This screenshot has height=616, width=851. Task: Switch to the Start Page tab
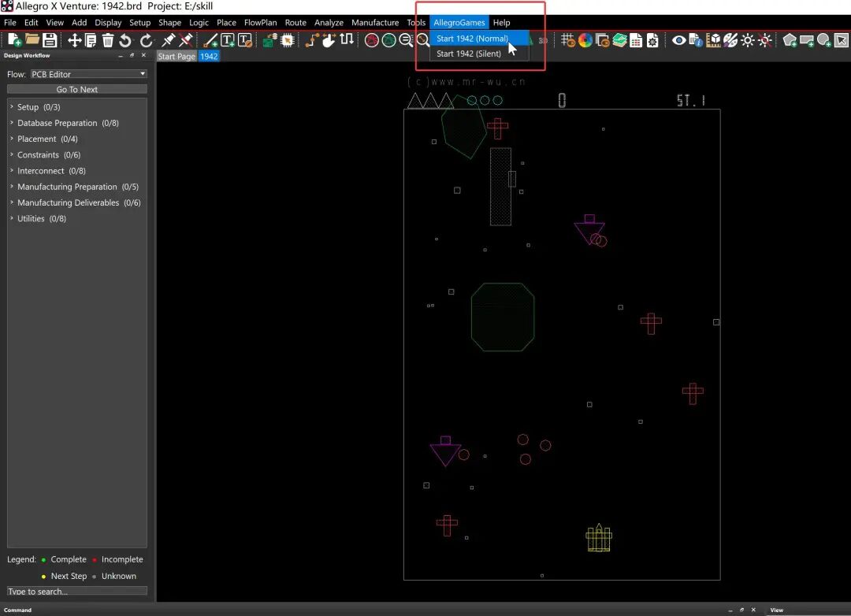[177, 57]
